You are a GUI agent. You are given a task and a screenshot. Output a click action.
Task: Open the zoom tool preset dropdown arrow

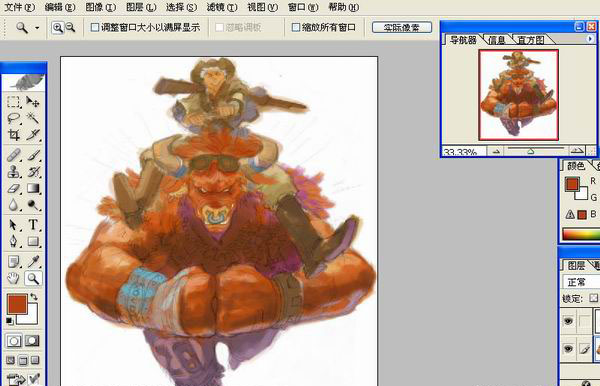(x=37, y=28)
